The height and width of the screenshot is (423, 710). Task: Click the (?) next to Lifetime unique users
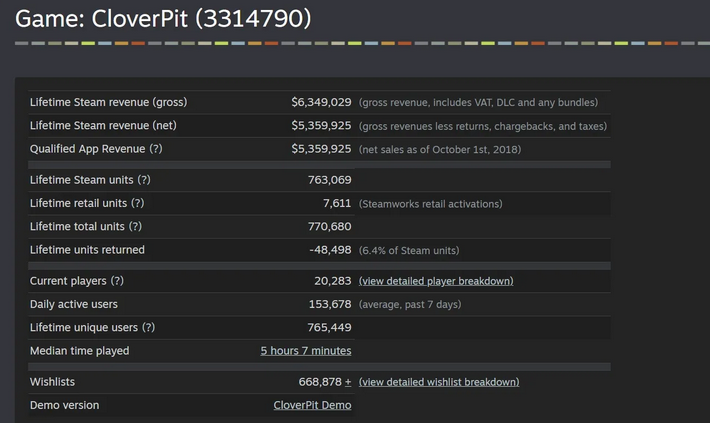(x=148, y=328)
